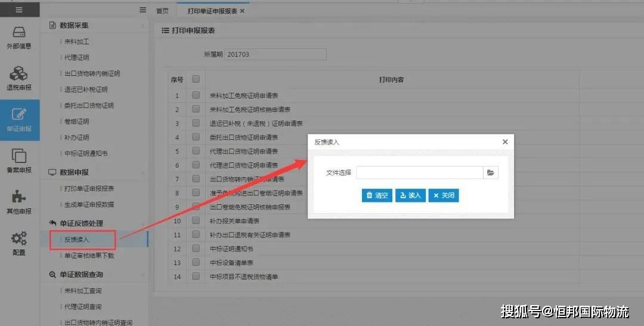644x326 pixels.
Task: Open the 备案申报 copy icon
Action: tap(19, 156)
